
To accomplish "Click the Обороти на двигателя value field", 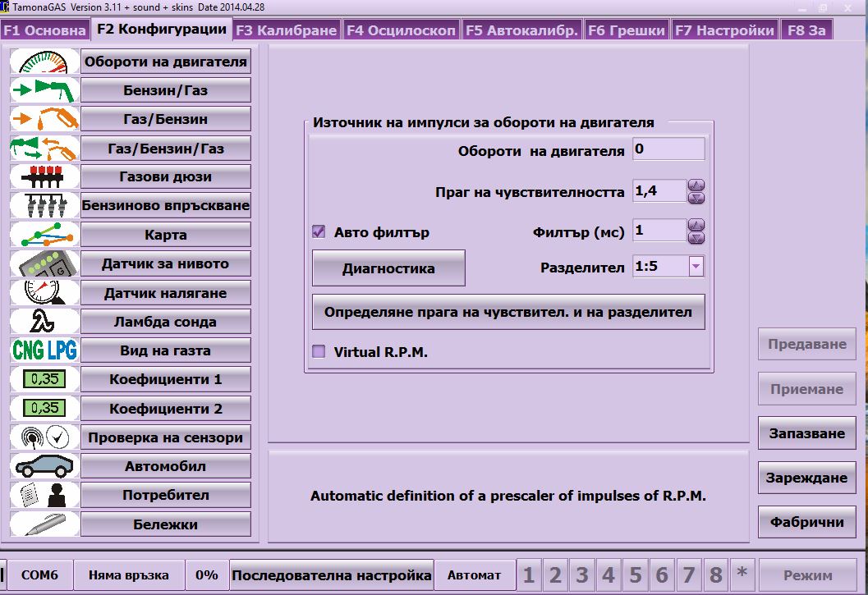I will click(668, 149).
